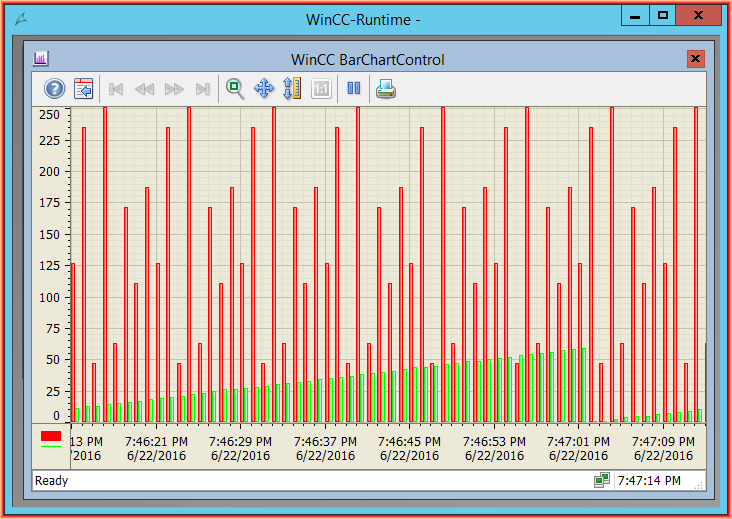Print the bar chart
Image resolution: width=732 pixels, height=519 pixels.
coord(386,89)
